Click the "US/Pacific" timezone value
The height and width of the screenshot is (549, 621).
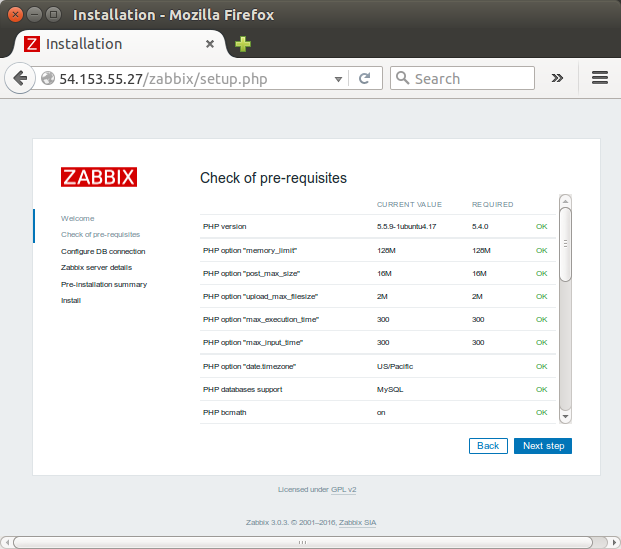[395, 366]
